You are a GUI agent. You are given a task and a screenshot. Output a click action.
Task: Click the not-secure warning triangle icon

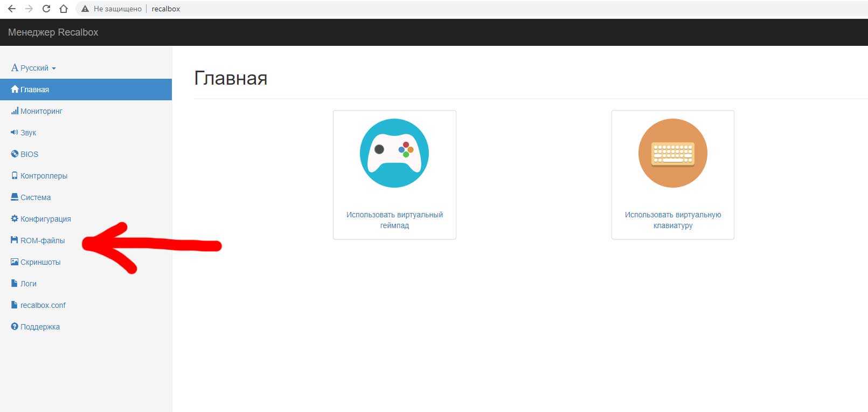(x=85, y=9)
